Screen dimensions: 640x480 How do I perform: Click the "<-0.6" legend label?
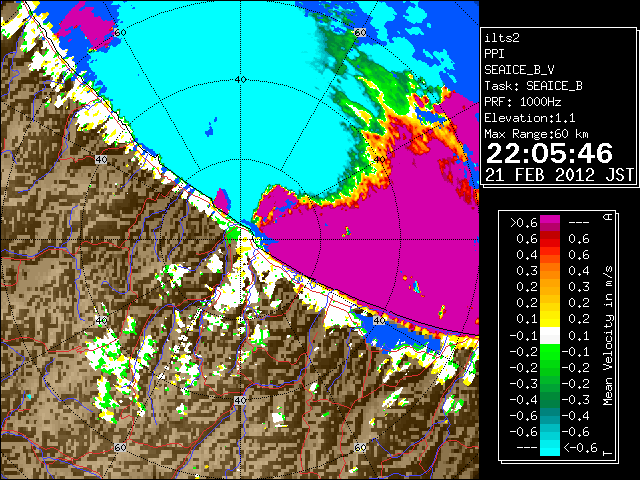pyautogui.click(x=580, y=448)
